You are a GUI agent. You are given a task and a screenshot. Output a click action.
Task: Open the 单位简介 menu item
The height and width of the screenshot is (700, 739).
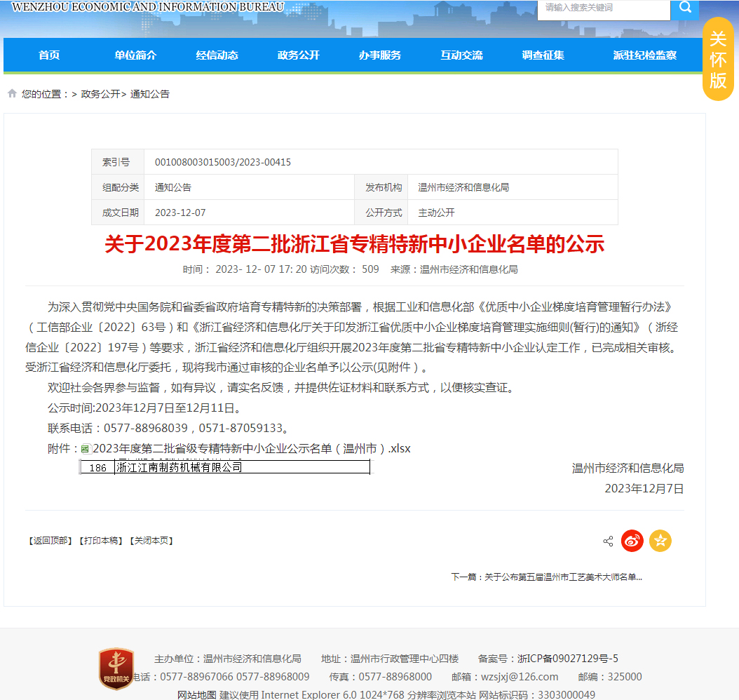point(135,55)
